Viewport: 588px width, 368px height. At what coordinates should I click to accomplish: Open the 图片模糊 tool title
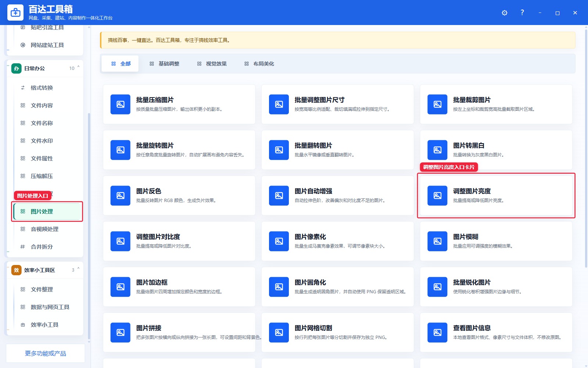466,237
